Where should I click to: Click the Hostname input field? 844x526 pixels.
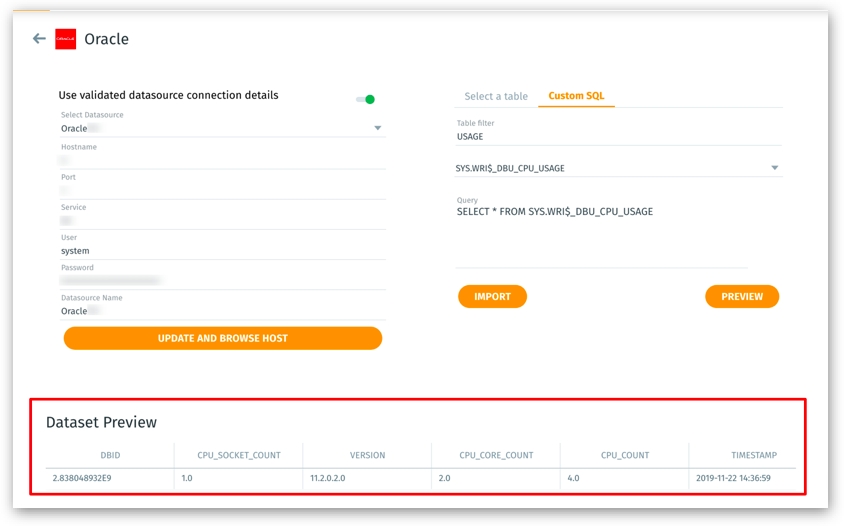click(x=222, y=160)
